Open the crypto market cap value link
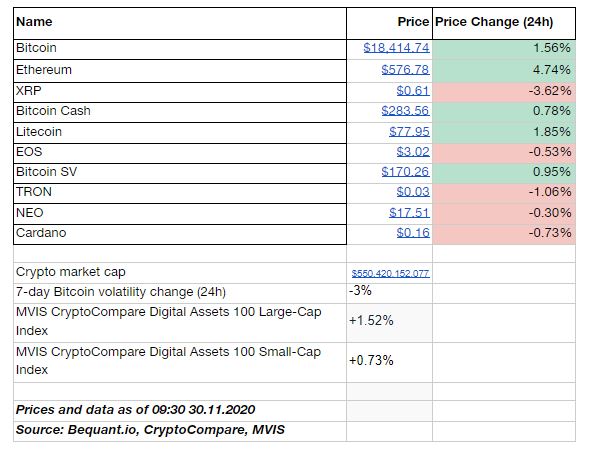 click(391, 273)
